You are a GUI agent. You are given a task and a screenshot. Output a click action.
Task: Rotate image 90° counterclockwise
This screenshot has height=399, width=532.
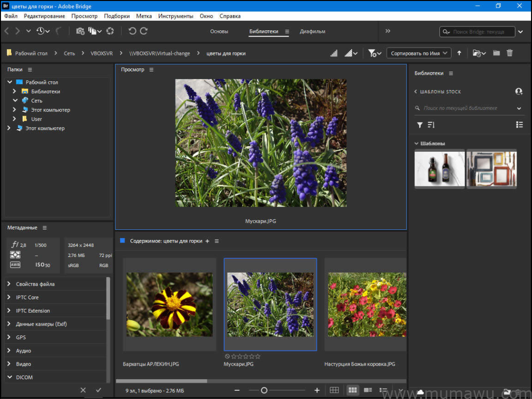132,31
